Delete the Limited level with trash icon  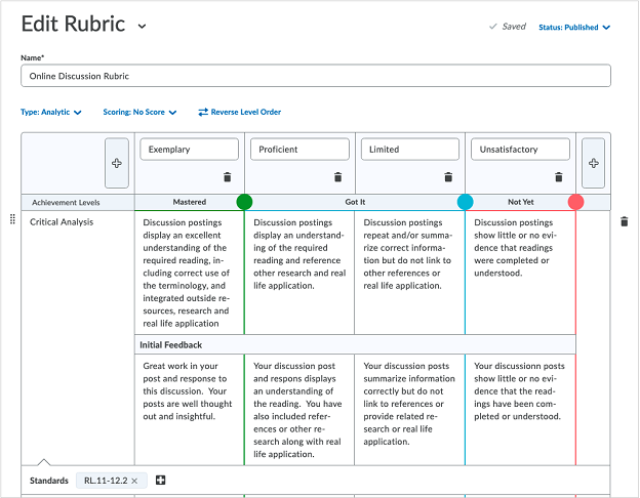point(448,177)
